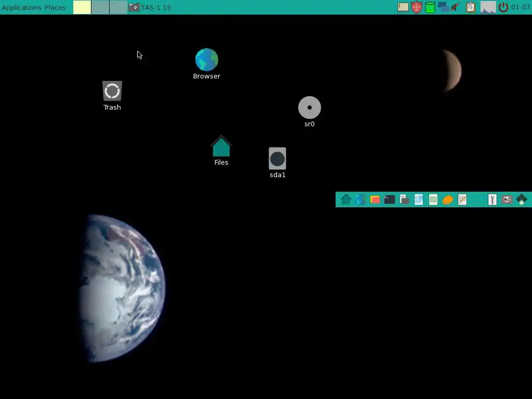Select the Files home desktop icon

click(221, 151)
